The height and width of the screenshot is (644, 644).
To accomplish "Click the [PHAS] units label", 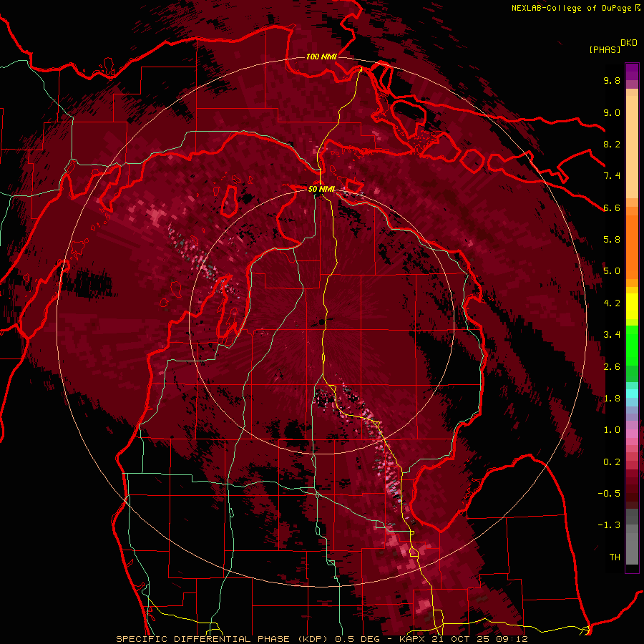I will [605, 49].
